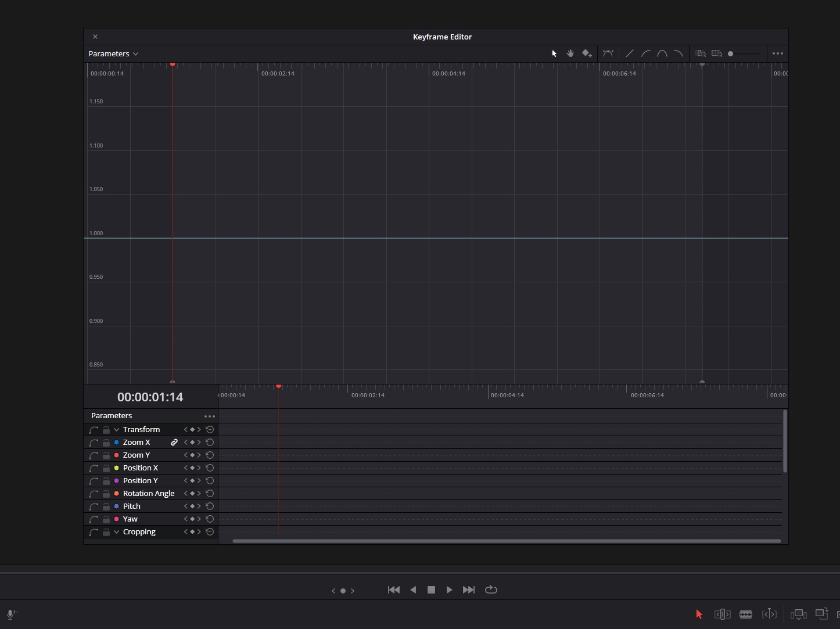Select the Yaw parameter label
This screenshot has height=629, width=840.
pyautogui.click(x=130, y=519)
